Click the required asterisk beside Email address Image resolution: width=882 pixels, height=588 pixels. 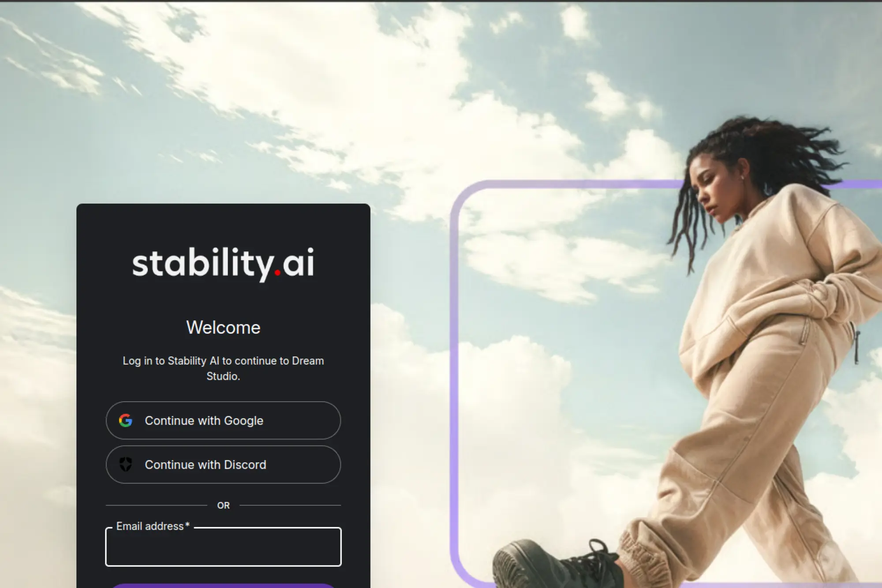point(187,525)
